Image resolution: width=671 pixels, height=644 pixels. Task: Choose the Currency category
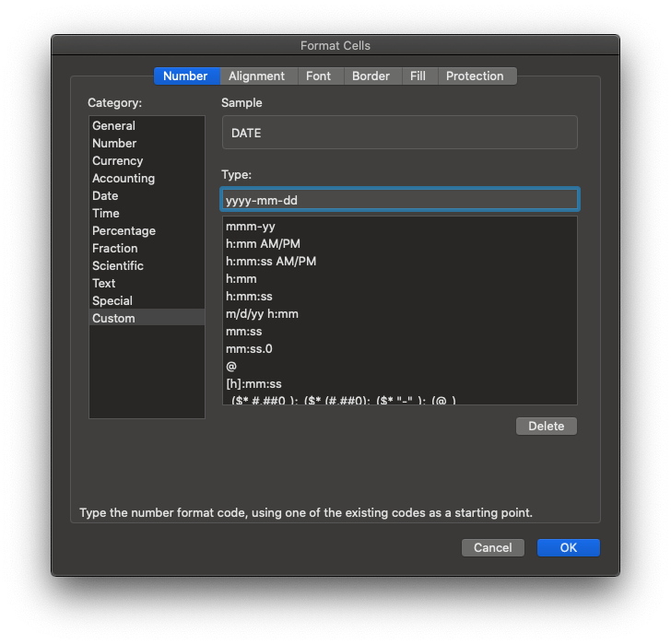click(117, 161)
